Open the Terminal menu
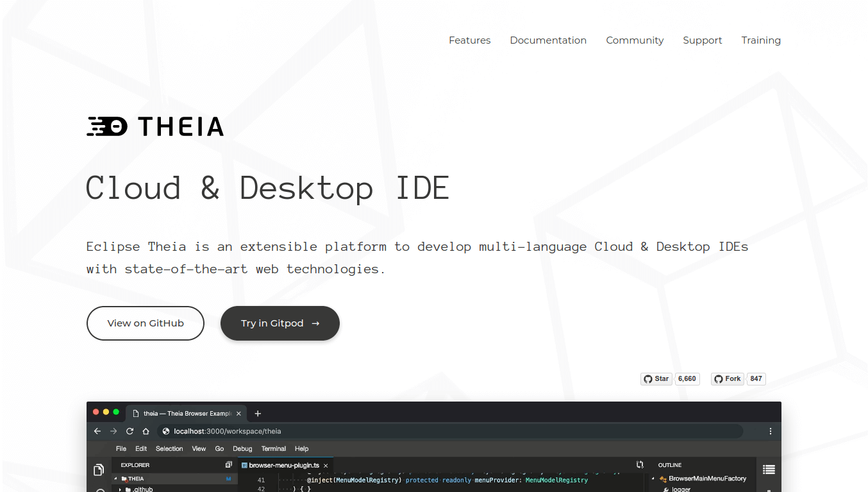The image size is (868, 492). pos(274,448)
